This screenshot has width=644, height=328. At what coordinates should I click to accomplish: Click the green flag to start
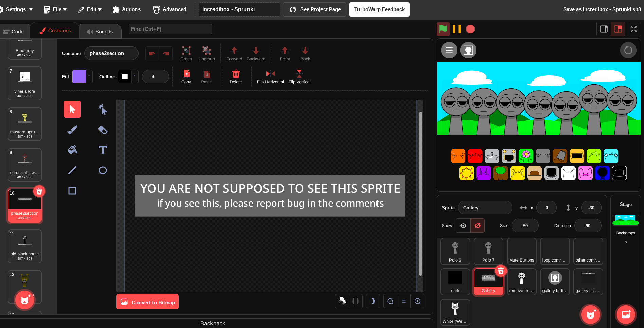(x=443, y=29)
